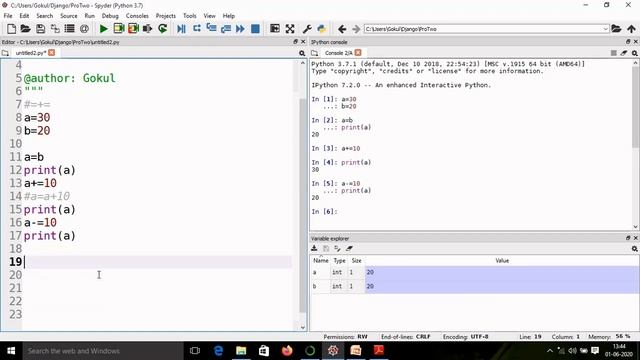
Task: Import data into the Variable explorer
Action: (314, 248)
